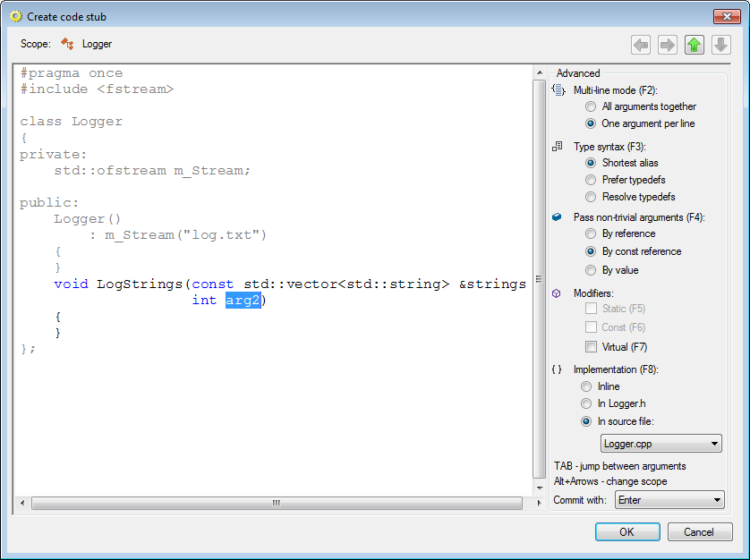
Task: Click the Multi-line mode icon
Action: (558, 89)
